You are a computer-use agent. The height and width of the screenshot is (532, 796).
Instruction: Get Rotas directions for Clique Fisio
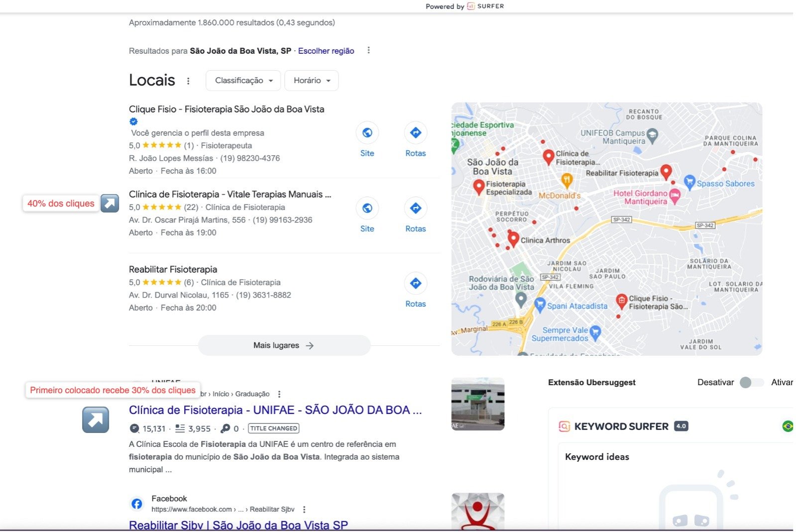[x=415, y=133]
